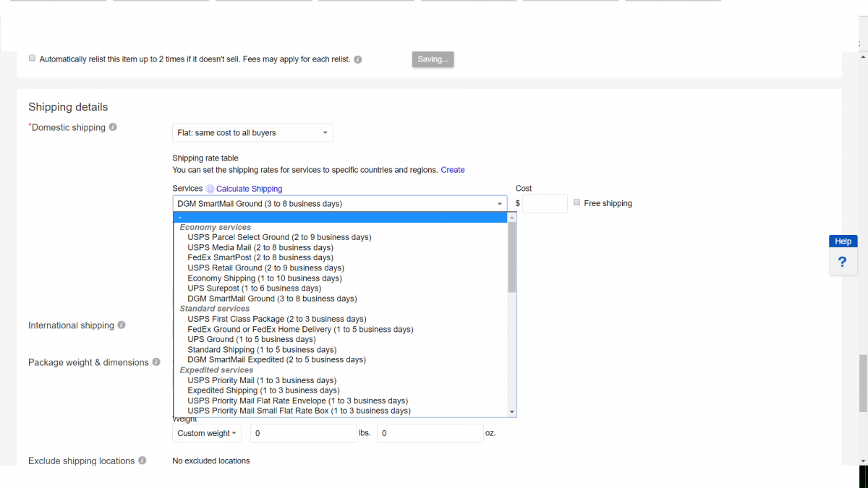Image resolution: width=868 pixels, height=488 pixels.
Task: Click the lbs. weight input field
Action: coord(304,433)
